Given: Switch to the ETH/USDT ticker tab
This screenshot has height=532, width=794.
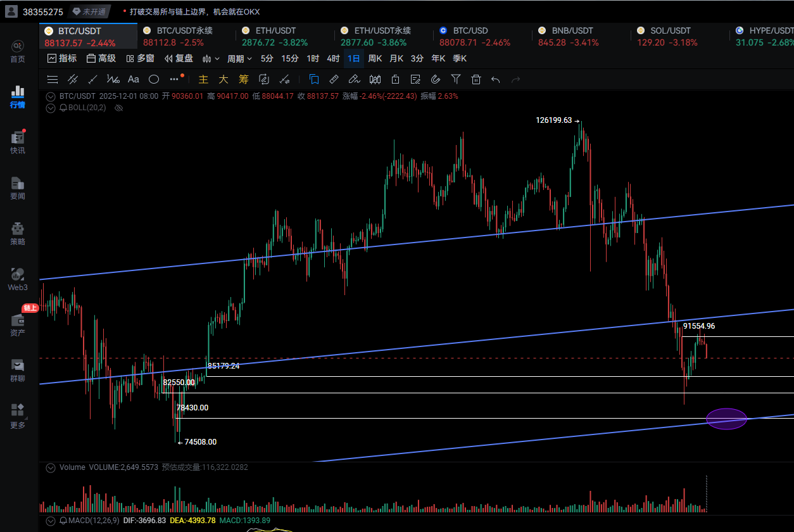Looking at the screenshot, I should pyautogui.click(x=275, y=36).
